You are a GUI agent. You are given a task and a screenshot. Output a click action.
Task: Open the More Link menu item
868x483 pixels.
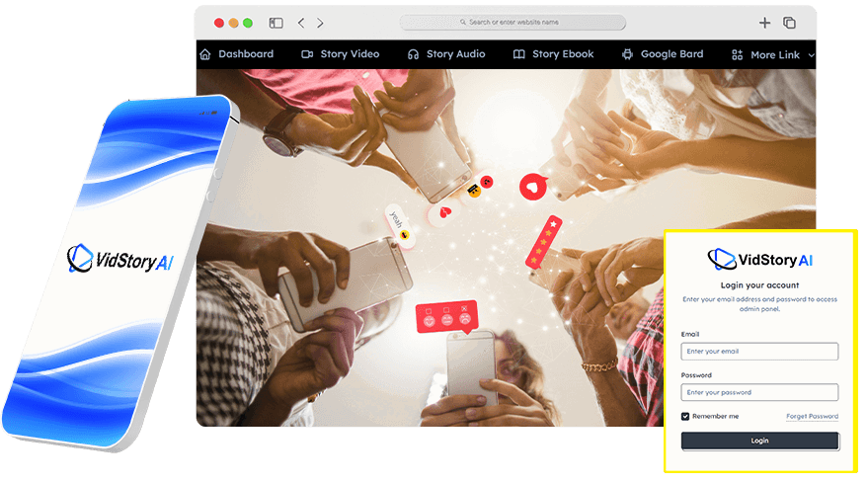pyautogui.click(x=773, y=55)
